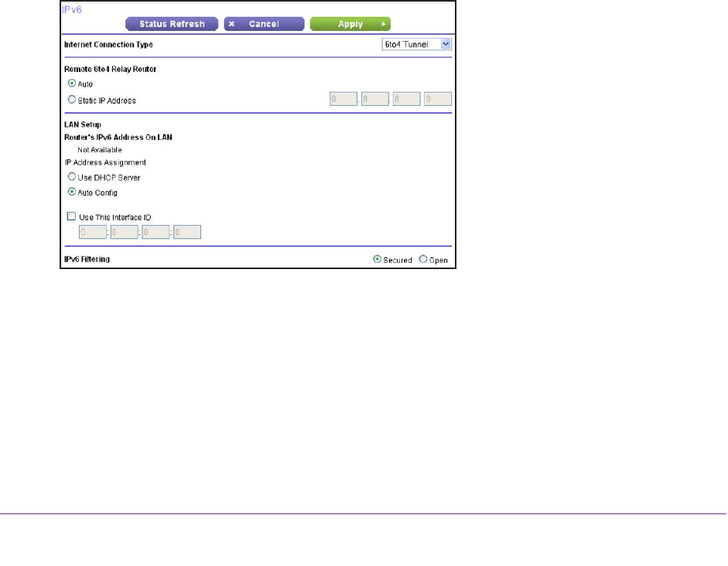Set IPv6 Filtering to Secured
This screenshot has height=566, width=728.
click(x=378, y=259)
